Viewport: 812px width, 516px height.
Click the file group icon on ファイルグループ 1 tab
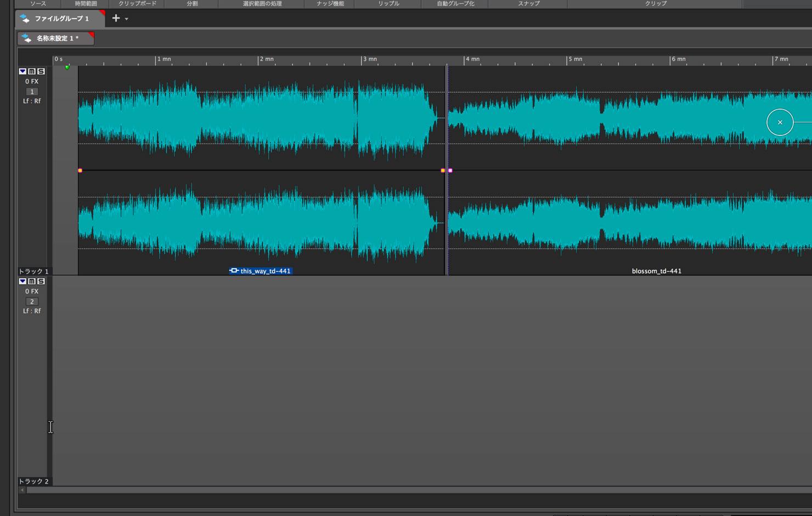tap(25, 19)
